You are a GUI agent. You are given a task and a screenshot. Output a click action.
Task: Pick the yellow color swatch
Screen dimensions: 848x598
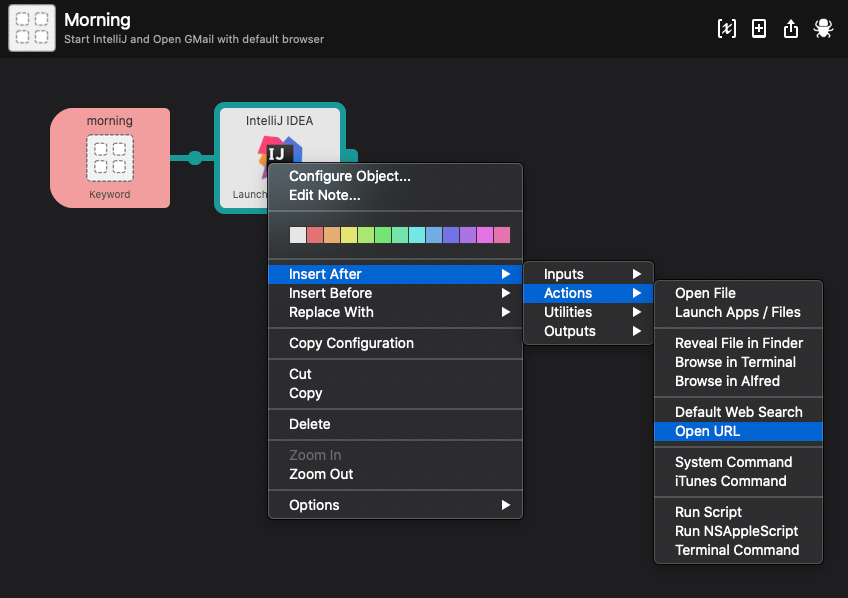(349, 235)
